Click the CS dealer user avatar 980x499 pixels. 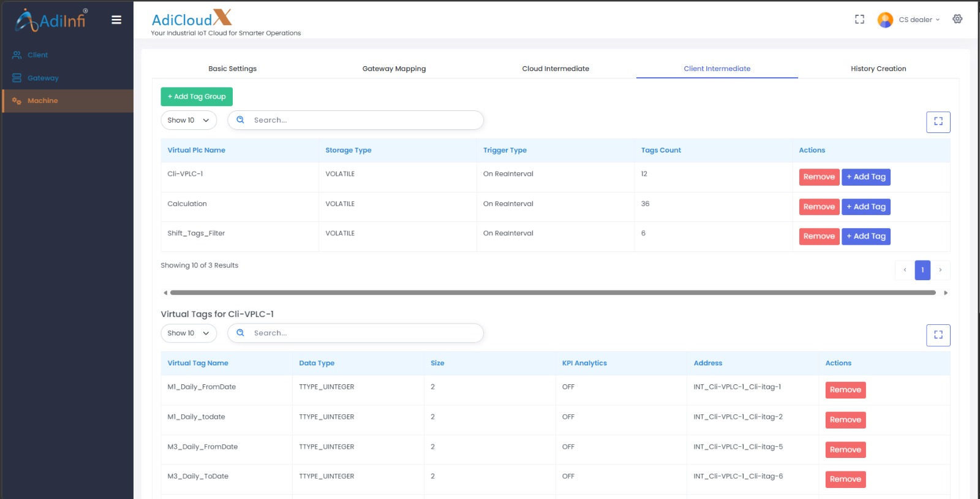click(885, 20)
